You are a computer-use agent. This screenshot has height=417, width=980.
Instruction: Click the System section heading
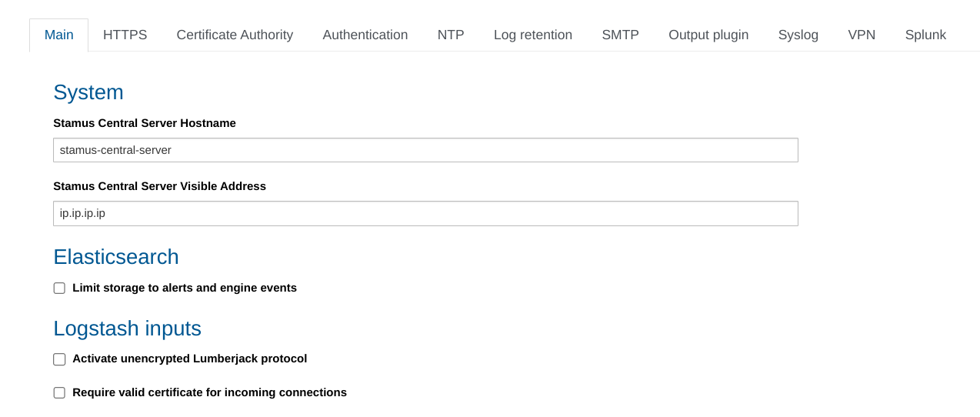[x=88, y=92]
